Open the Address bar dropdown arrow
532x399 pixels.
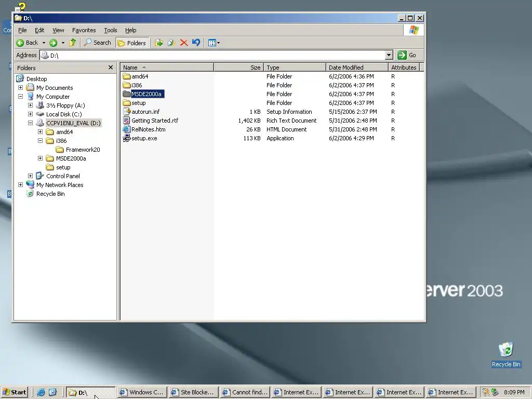tap(389, 55)
